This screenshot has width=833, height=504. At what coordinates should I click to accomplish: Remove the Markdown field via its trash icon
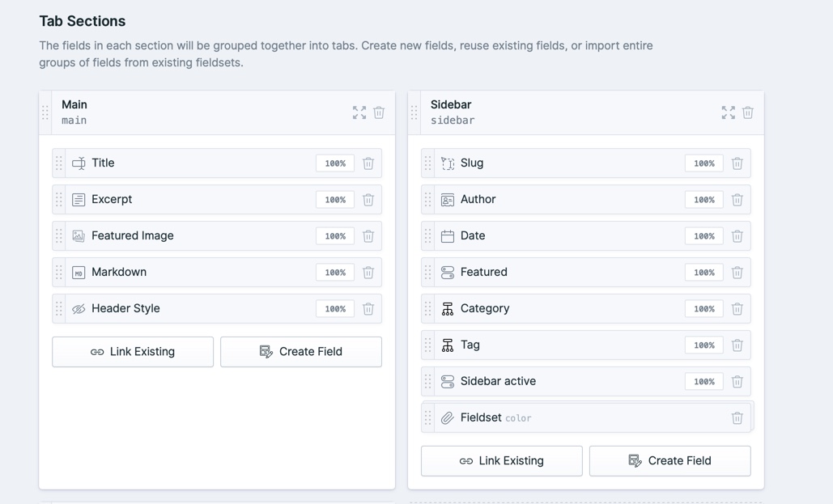[x=368, y=273]
